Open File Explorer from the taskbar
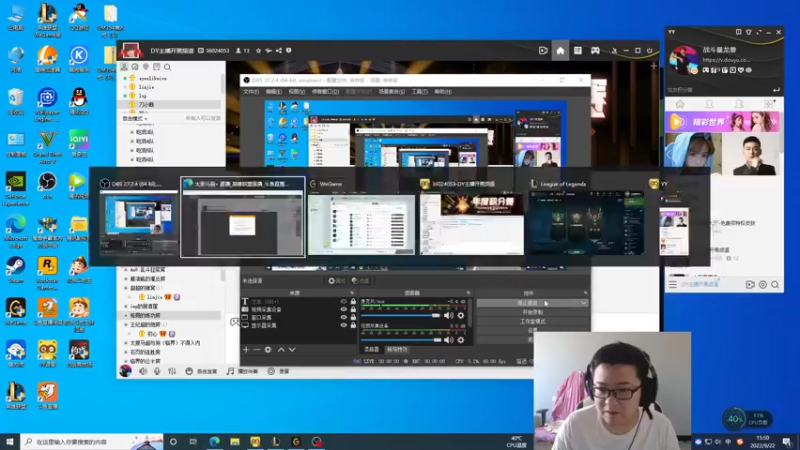800x450 pixels. 235,441
